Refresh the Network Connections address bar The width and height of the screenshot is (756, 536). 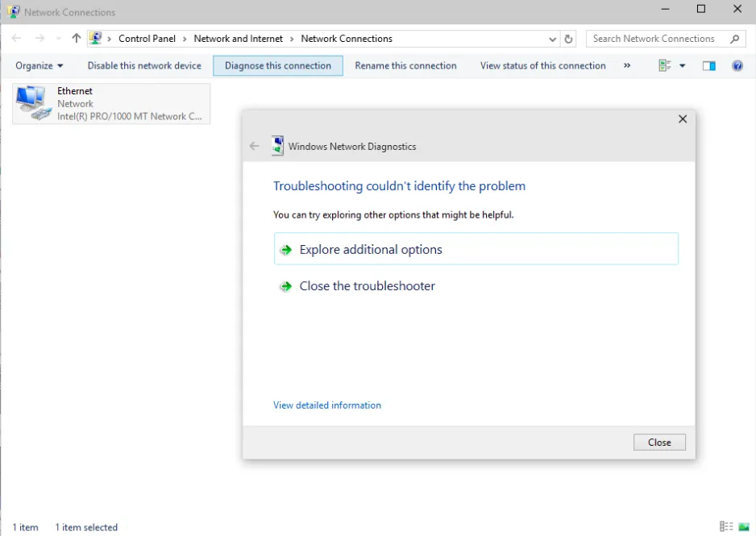(569, 39)
